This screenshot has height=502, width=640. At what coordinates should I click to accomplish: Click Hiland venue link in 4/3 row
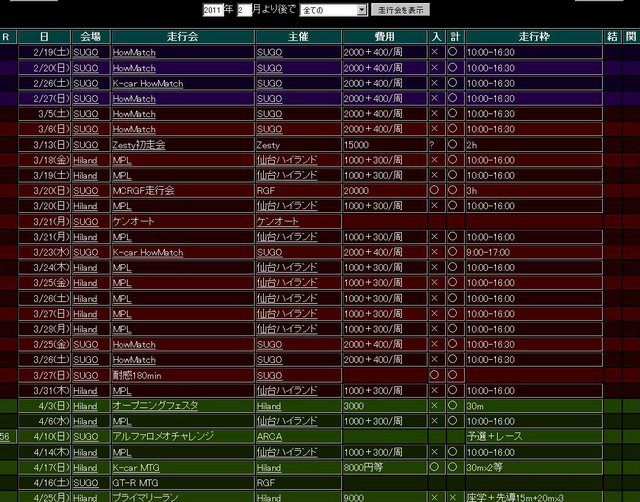[85, 406]
